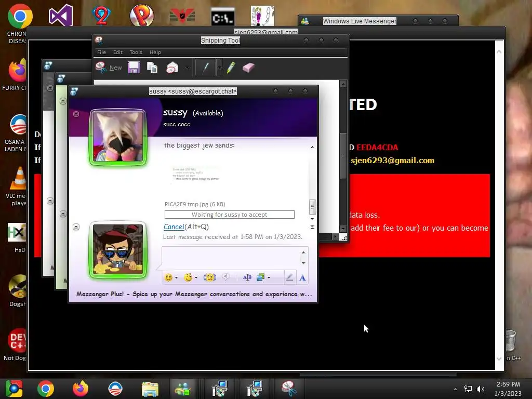This screenshot has height=399, width=532.
Task: Send a nudge with the shaking face icon
Action: [x=210, y=277]
